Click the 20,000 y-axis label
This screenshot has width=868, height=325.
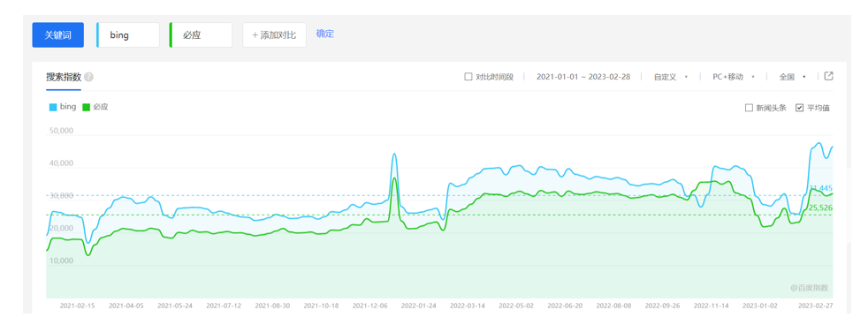coord(62,228)
